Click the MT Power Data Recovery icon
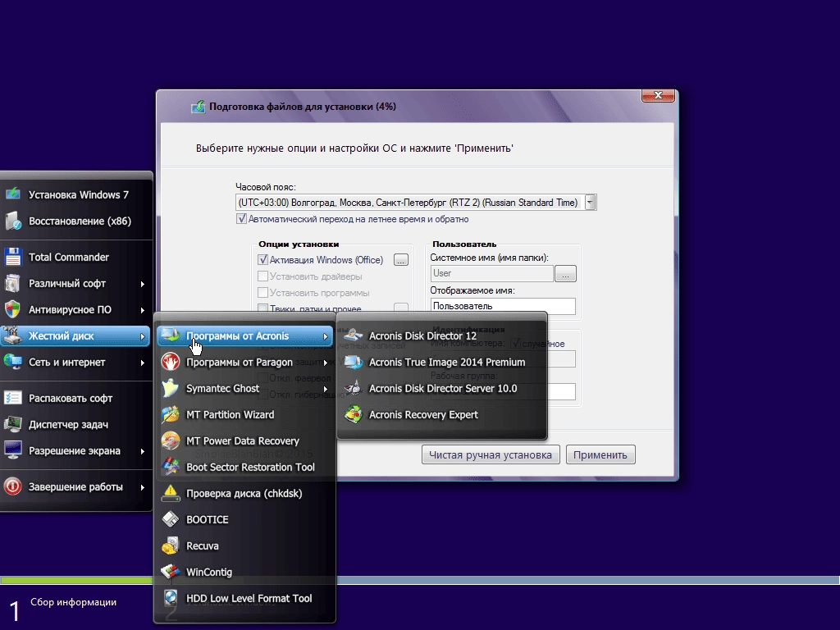The width and height of the screenshot is (840, 630). tap(171, 441)
